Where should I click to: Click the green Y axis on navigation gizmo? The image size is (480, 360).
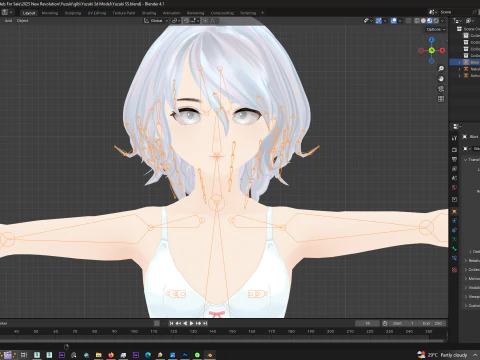[432, 50]
